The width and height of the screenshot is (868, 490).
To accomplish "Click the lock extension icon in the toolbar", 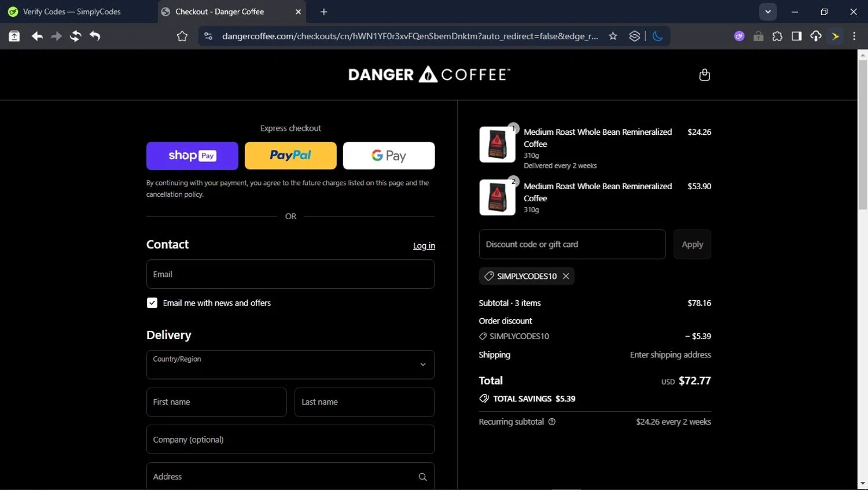I will click(758, 36).
